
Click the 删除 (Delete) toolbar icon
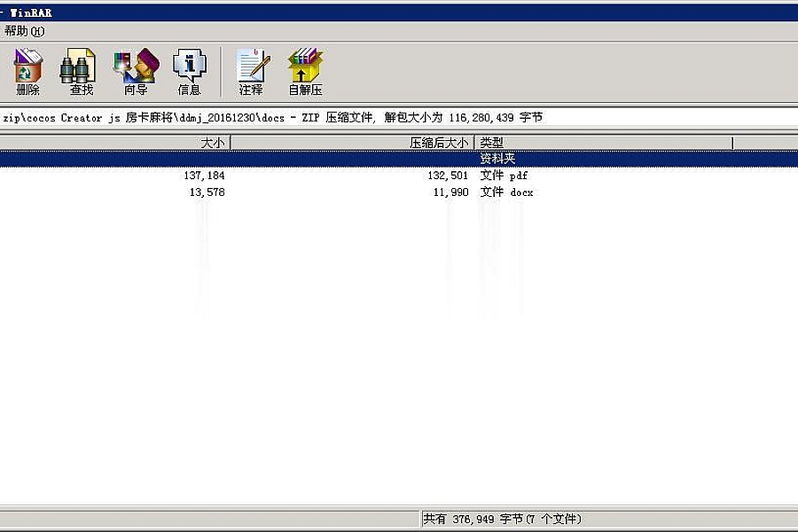point(27,72)
